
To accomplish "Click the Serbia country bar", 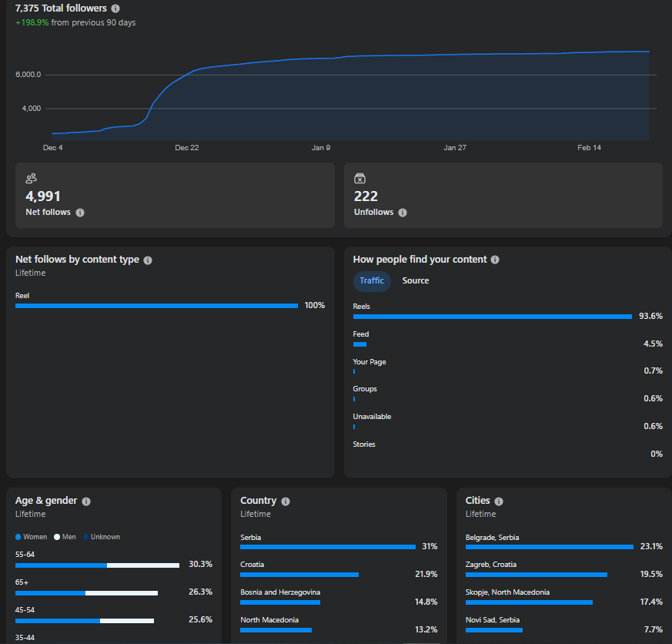I will click(x=327, y=547).
